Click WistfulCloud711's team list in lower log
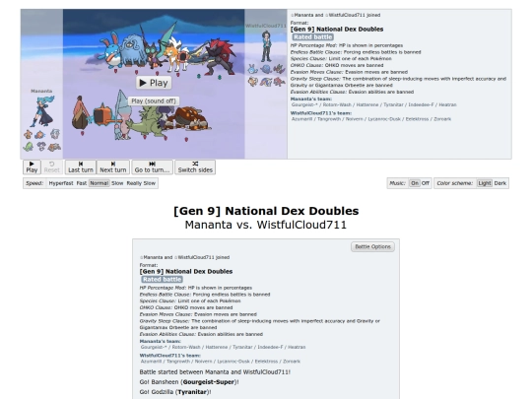Image resolution: width=532 pixels, height=399 pixels. pyautogui.click(x=221, y=362)
